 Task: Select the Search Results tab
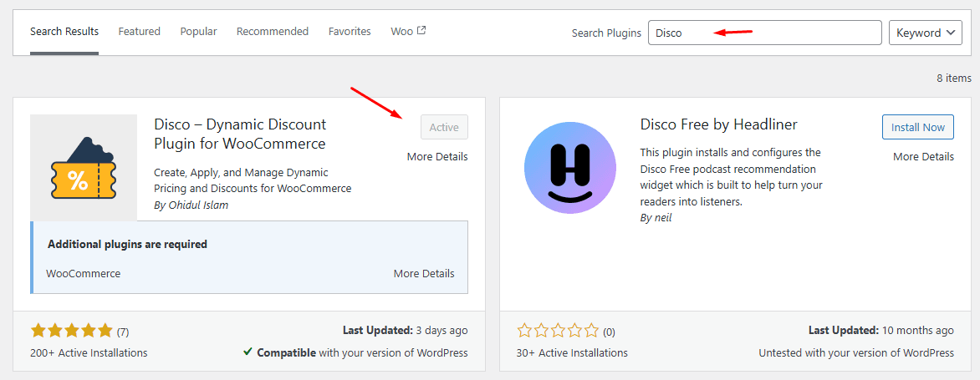(64, 32)
